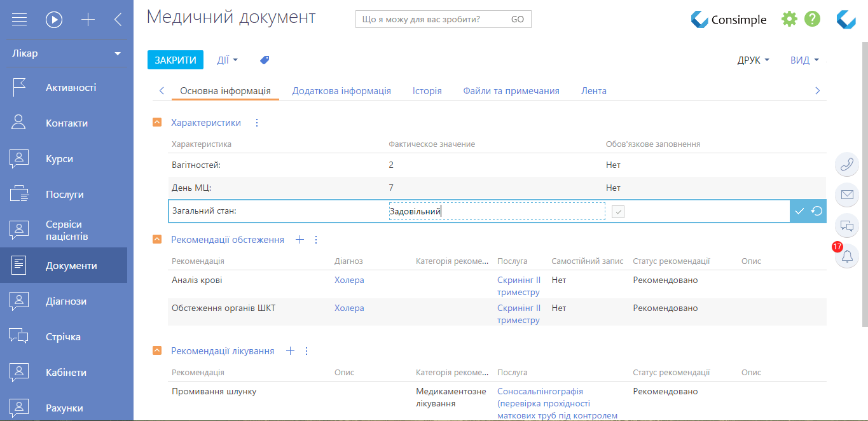Open the Діагнози section icon
The image size is (868, 421).
coord(19,301)
